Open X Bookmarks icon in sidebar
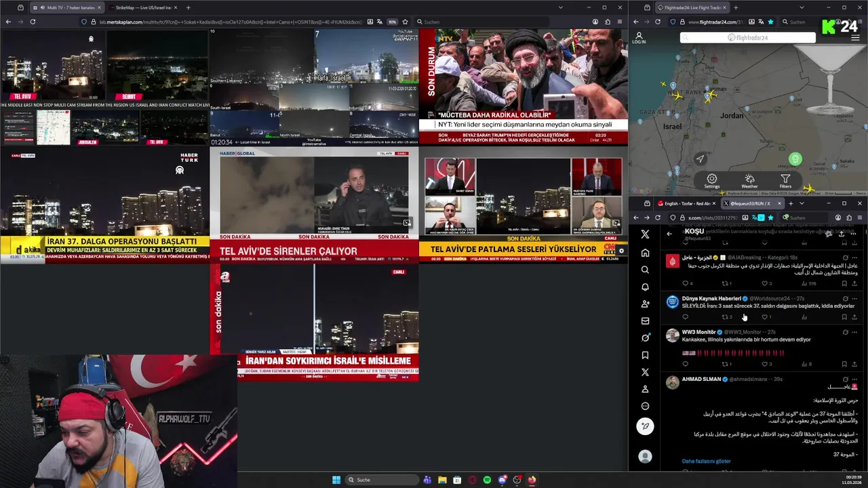The height and width of the screenshot is (488, 868). [x=645, y=355]
